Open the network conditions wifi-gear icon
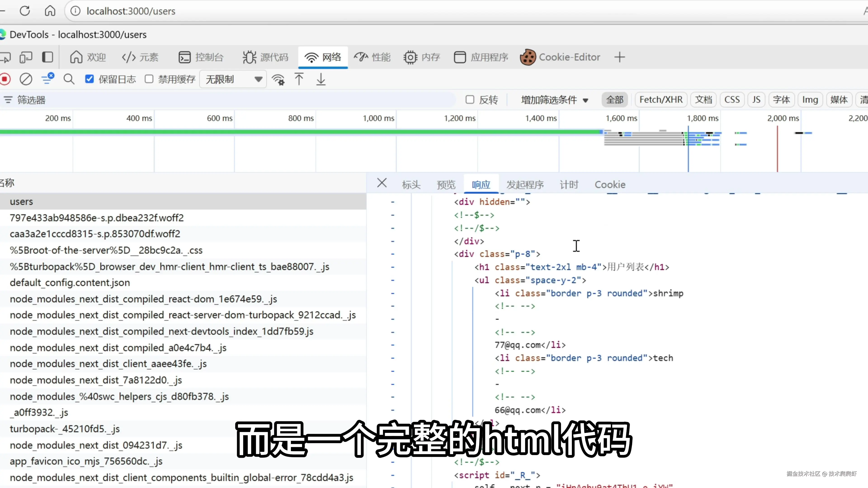 click(278, 80)
